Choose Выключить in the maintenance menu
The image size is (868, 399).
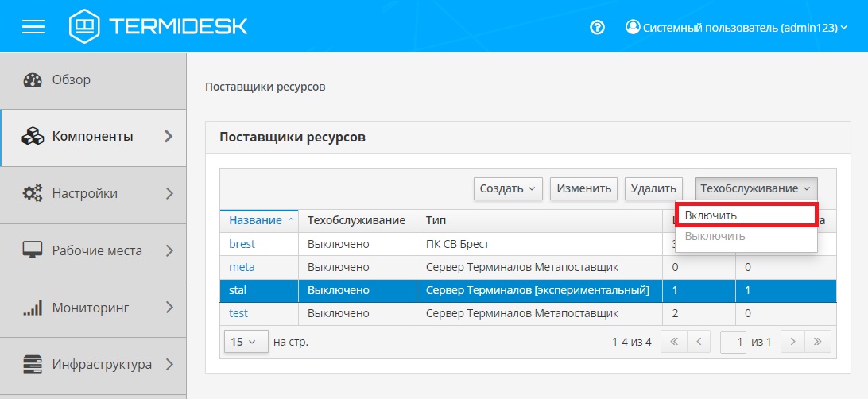[715, 236]
